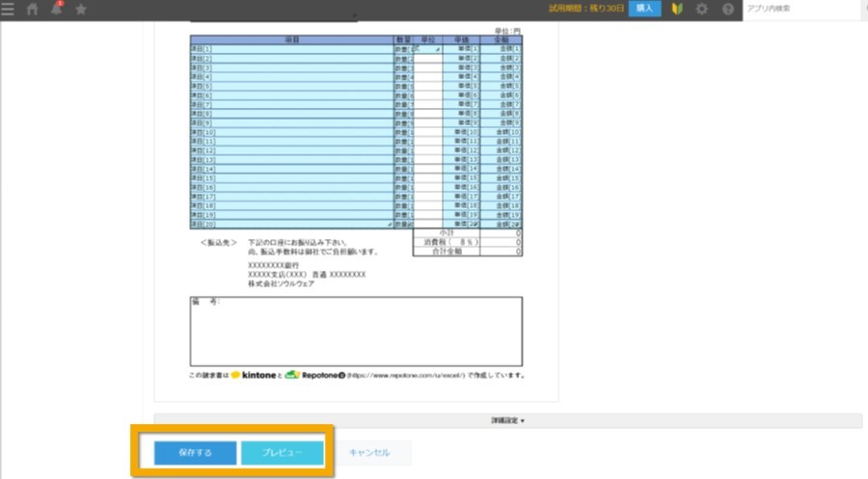Viewport: 868px width, 479px height.
Task: Select the 項目[20] row cell
Action: pos(291,224)
